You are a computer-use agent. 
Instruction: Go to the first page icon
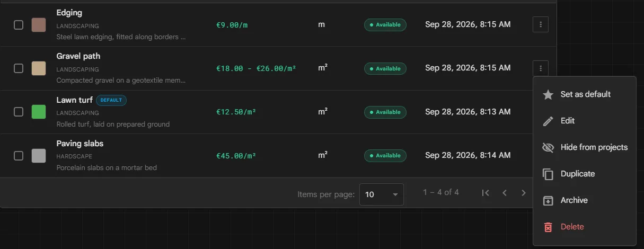click(x=486, y=193)
